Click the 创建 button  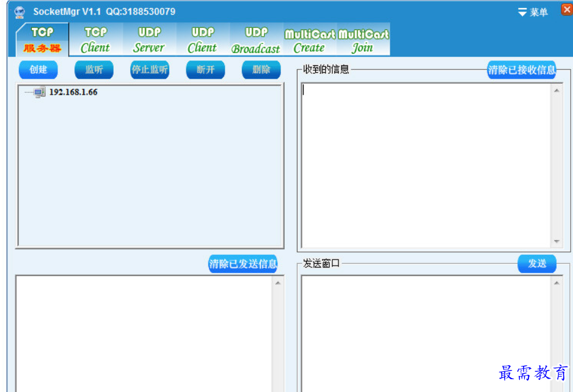click(38, 70)
